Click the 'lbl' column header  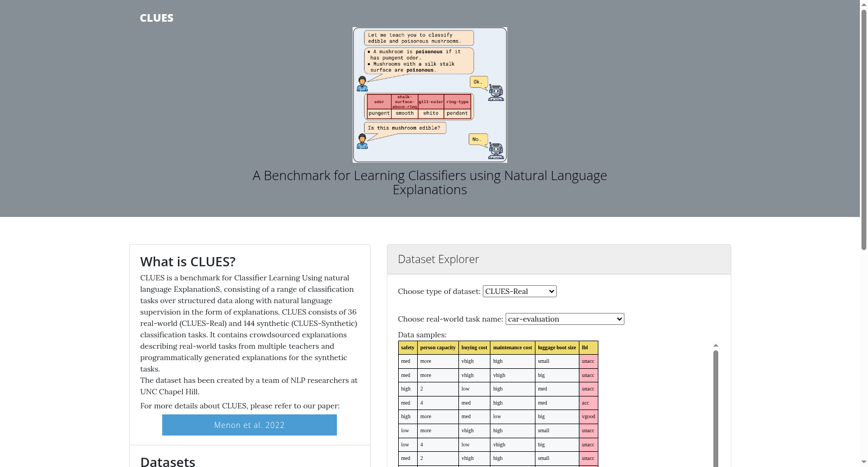coord(589,348)
